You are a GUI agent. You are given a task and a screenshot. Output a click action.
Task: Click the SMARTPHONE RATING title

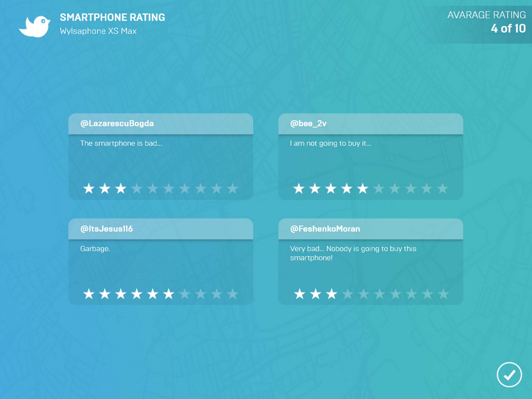(x=112, y=17)
